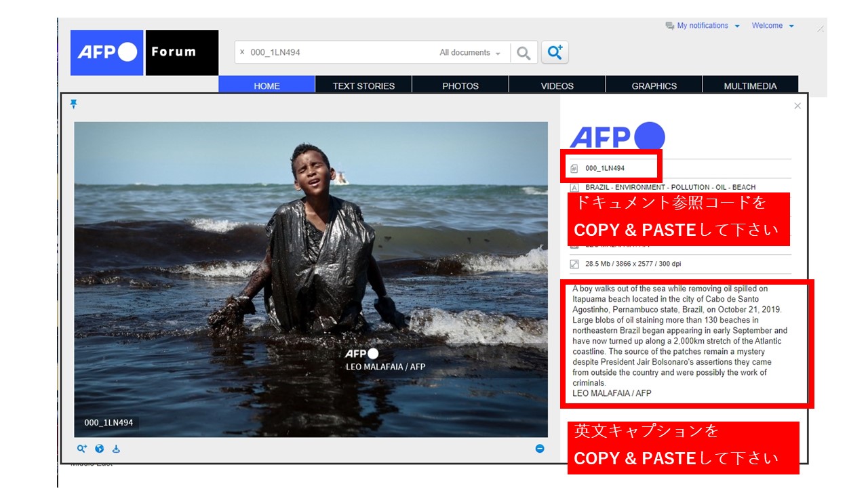Screen dimensions: 868x488
Task: Click the magnifier search-similar icon below photo
Action: (82, 449)
